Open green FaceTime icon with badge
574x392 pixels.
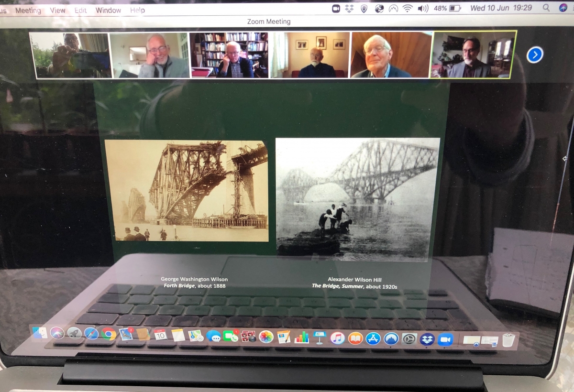[x=231, y=336]
